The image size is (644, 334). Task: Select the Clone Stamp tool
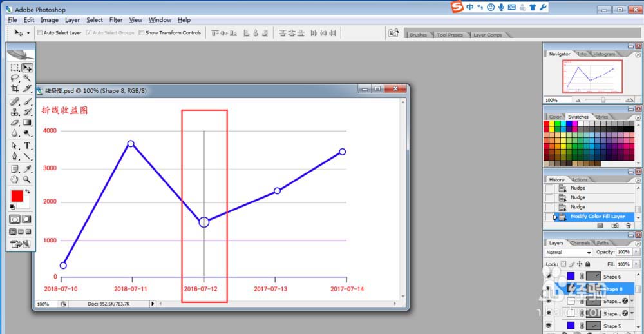pos(15,112)
